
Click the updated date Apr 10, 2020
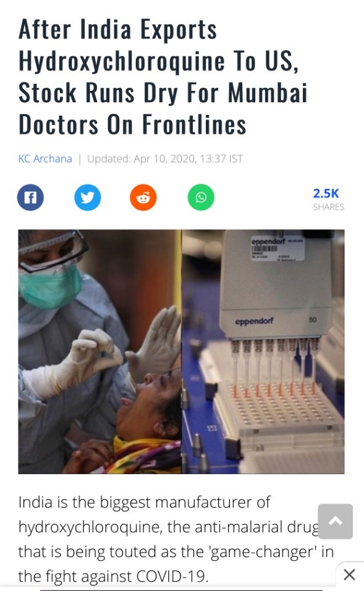coord(164,159)
